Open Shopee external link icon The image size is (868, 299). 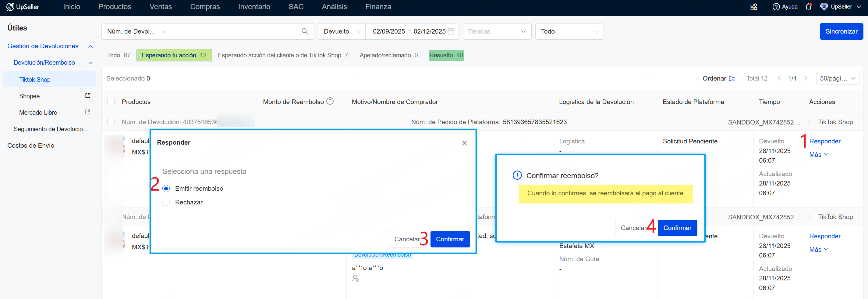coord(88,96)
